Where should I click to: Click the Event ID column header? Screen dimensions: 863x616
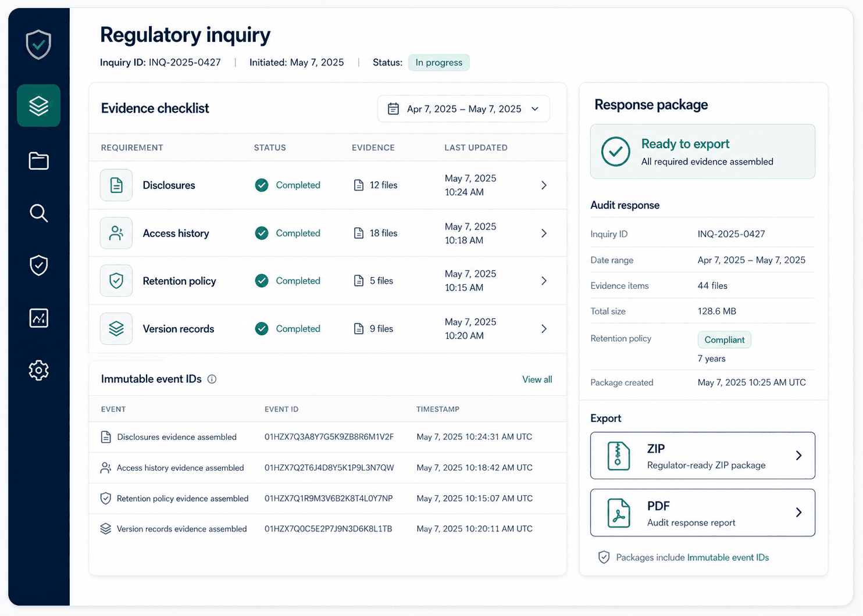point(281,409)
